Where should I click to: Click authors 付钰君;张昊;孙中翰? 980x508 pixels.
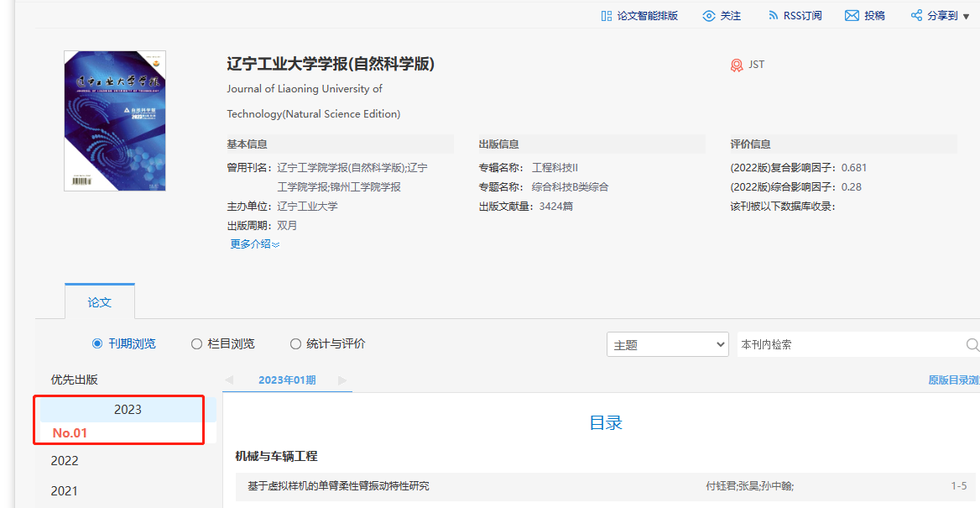point(750,486)
